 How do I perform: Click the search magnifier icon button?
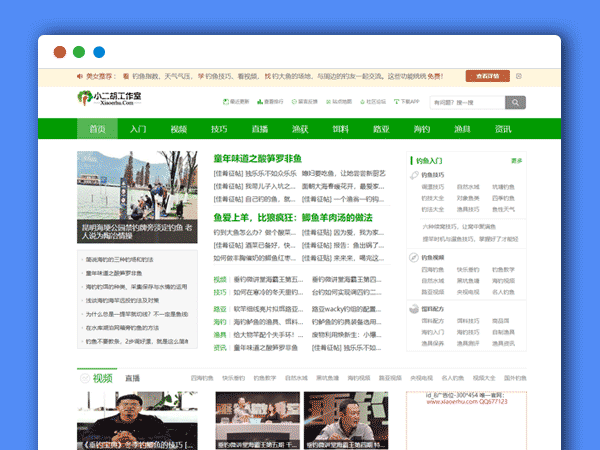click(515, 102)
